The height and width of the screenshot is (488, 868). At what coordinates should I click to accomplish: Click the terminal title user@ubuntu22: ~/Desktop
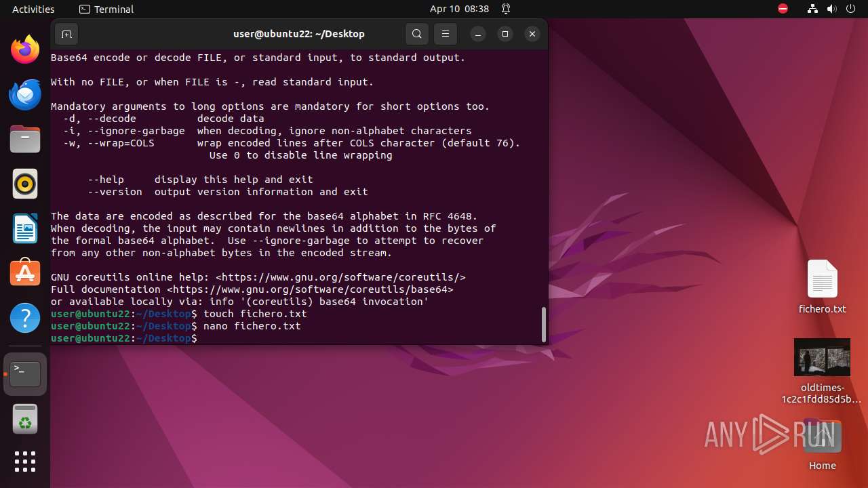pos(299,34)
